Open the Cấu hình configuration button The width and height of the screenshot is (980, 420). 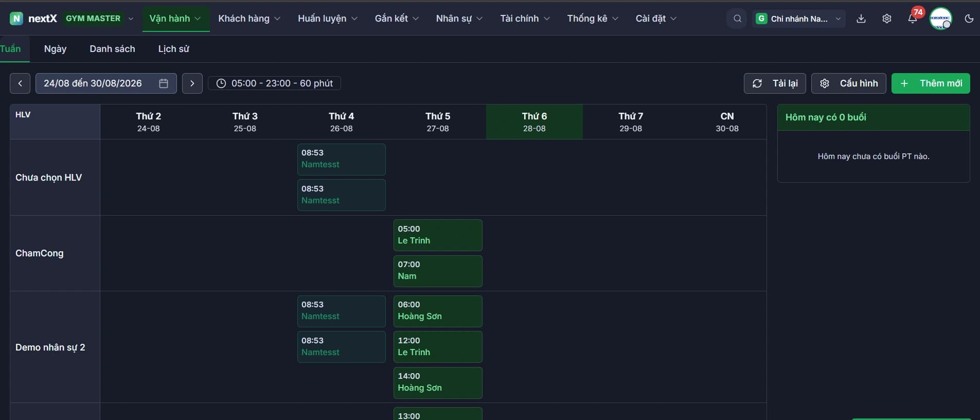849,83
